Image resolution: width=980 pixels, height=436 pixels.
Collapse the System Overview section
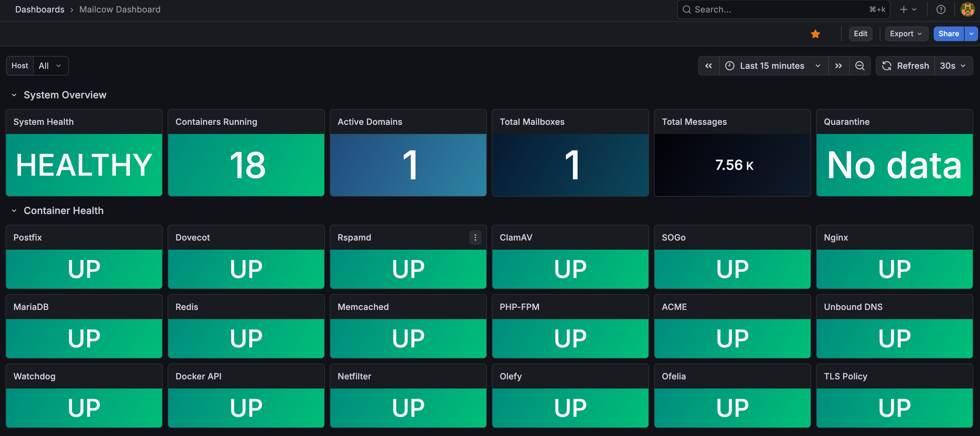[14, 95]
